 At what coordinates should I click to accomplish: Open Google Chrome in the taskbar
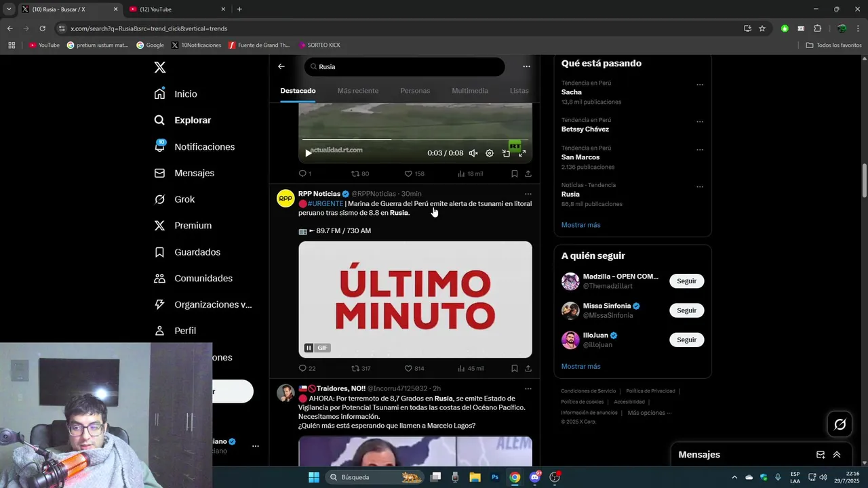[x=515, y=477]
